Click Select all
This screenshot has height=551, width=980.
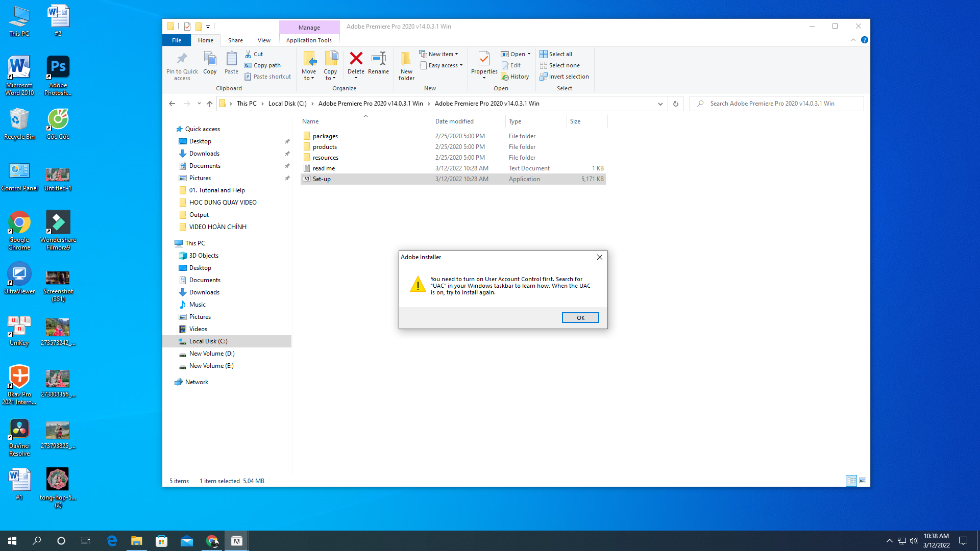click(x=556, y=54)
